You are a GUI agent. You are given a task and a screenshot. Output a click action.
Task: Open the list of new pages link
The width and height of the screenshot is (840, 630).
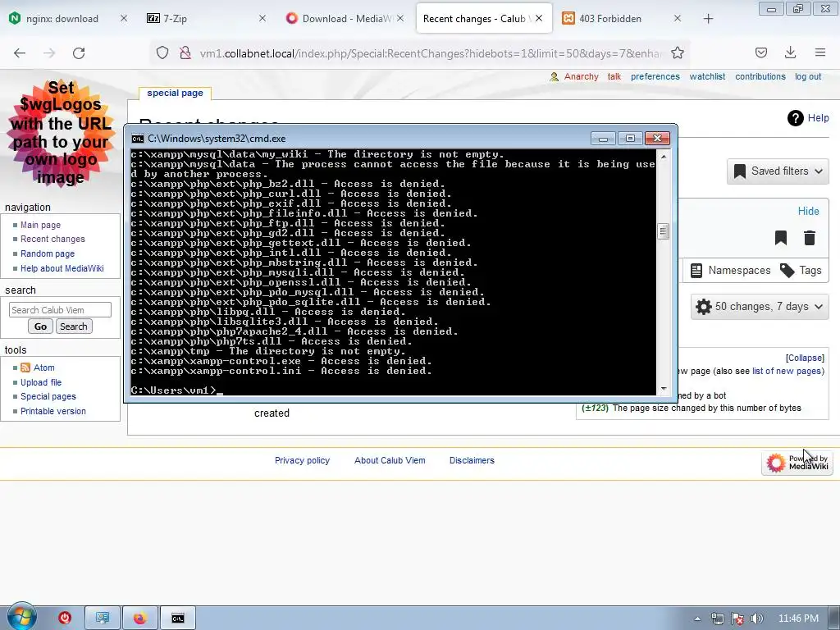click(x=787, y=371)
